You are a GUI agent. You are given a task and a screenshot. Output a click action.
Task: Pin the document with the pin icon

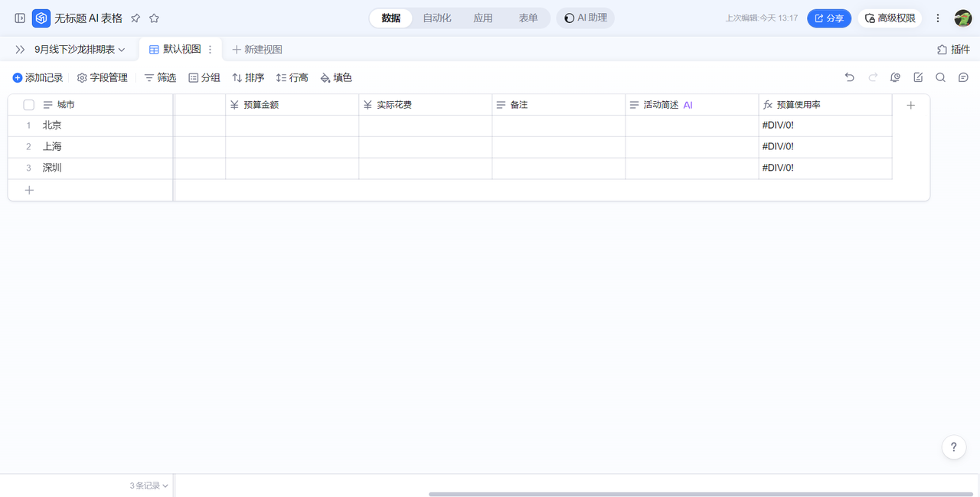pyautogui.click(x=136, y=18)
